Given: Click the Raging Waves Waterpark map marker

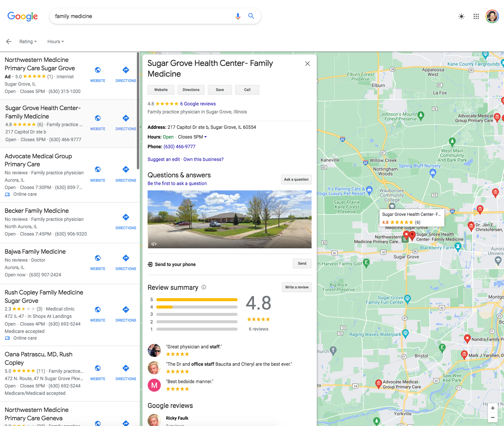Looking at the screenshot, I should pyautogui.click(x=406, y=333).
